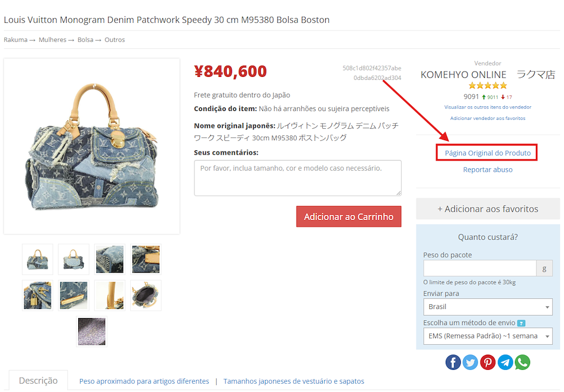Image resolution: width=564 pixels, height=392 pixels.
Task: Click the Bolsa breadcrumb link
Action: pyautogui.click(x=85, y=39)
